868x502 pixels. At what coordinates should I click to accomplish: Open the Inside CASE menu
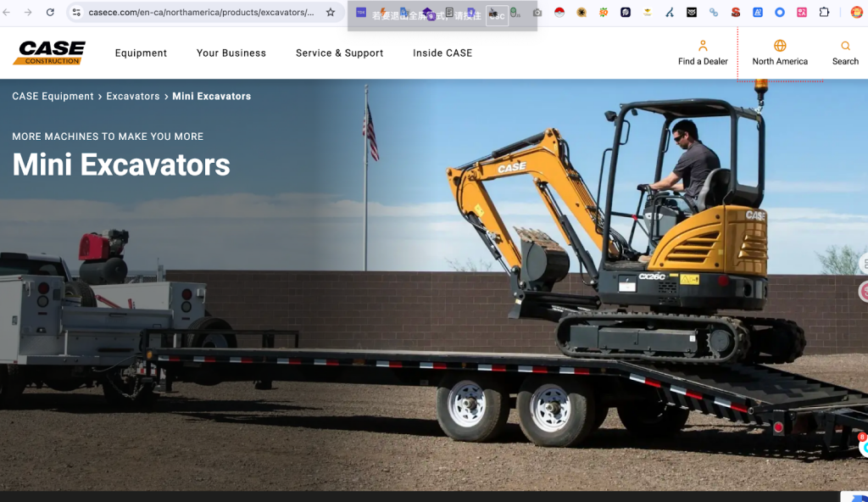(x=442, y=53)
